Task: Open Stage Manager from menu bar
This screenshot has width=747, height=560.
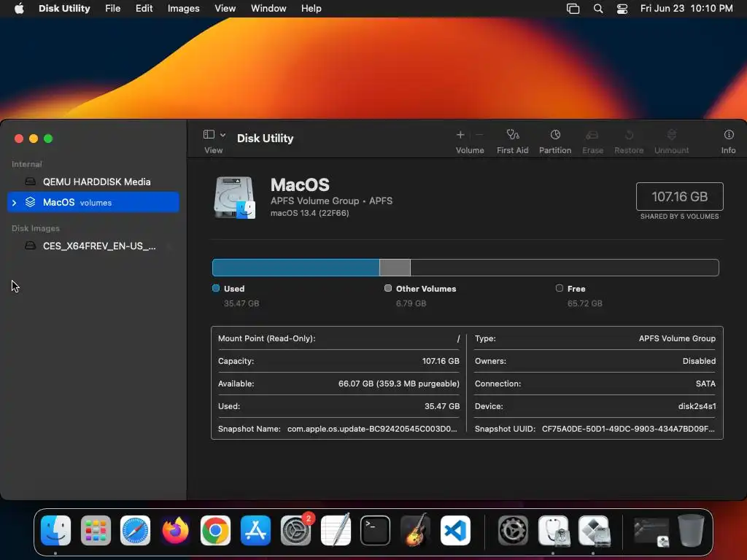Action: coord(573,9)
